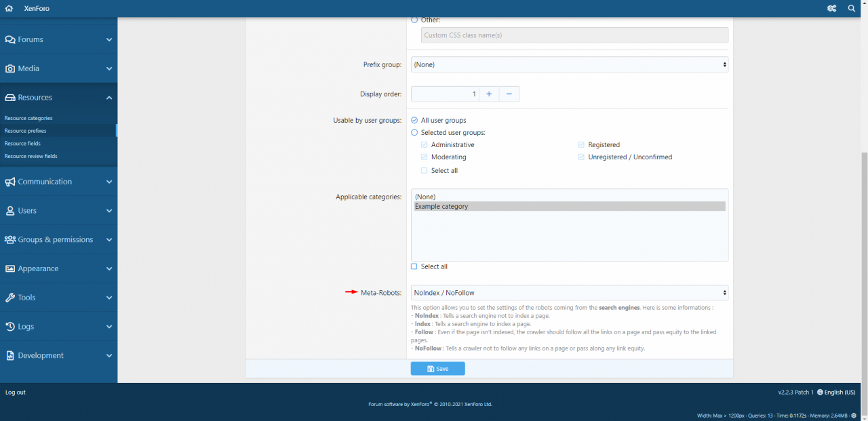Select the Other CSS class radio

pos(414,20)
